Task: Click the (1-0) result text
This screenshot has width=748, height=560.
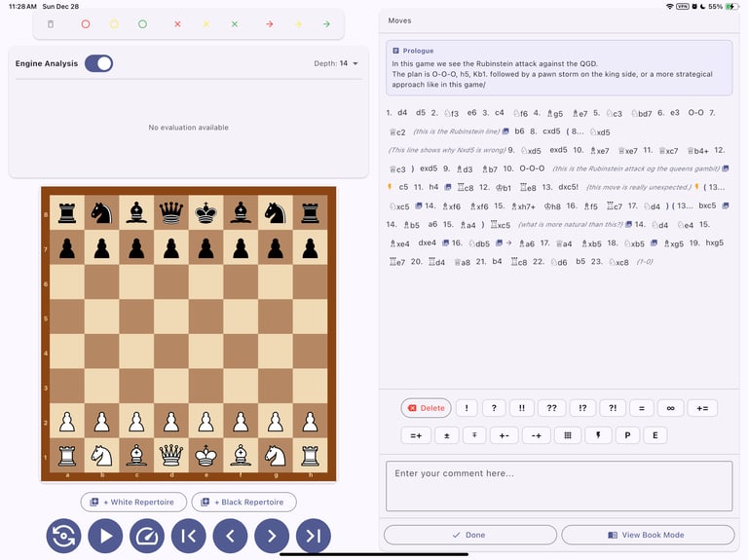Action: 645,261
